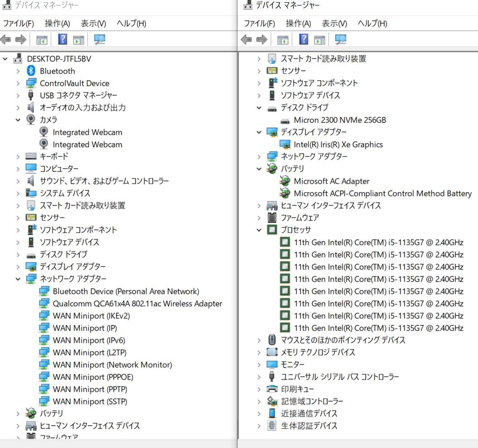Click the Qualcomm QCA61x4A adapter icon
This screenshot has height=448, width=478.
point(44,303)
